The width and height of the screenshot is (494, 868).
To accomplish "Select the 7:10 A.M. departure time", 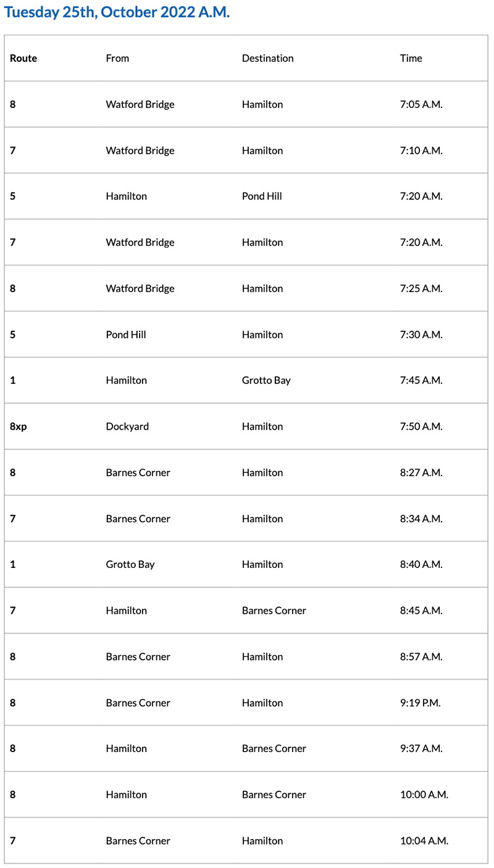I will (421, 151).
